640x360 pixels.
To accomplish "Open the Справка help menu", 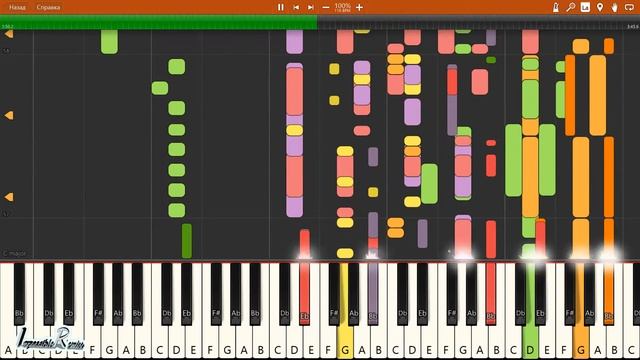I will [48, 7].
